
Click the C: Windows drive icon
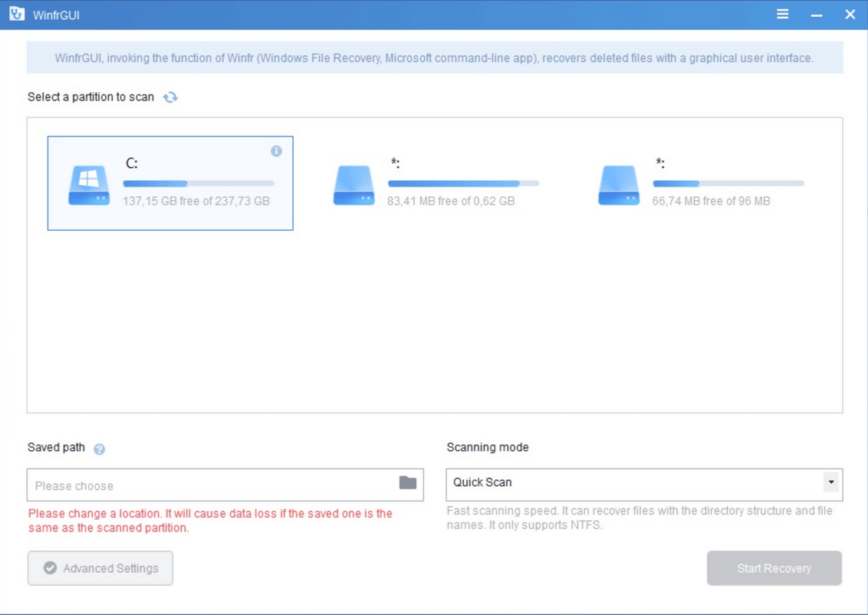(x=89, y=186)
